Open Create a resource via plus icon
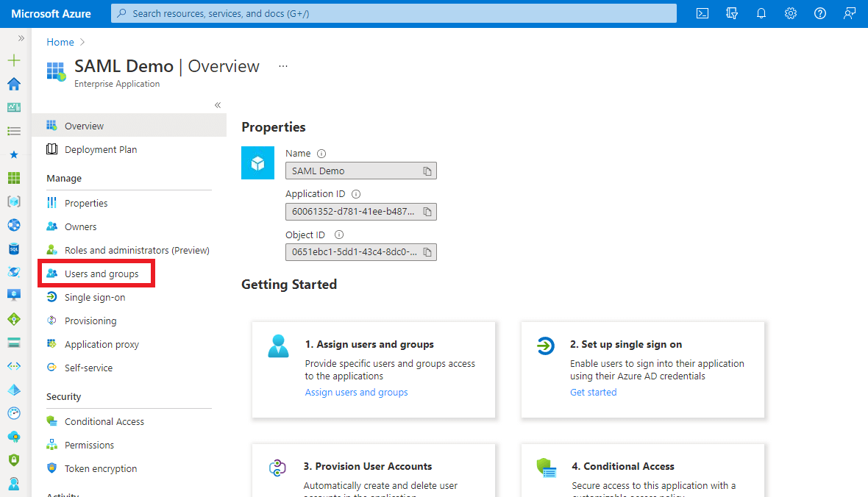Screen dimensions: 868x497 (13, 60)
